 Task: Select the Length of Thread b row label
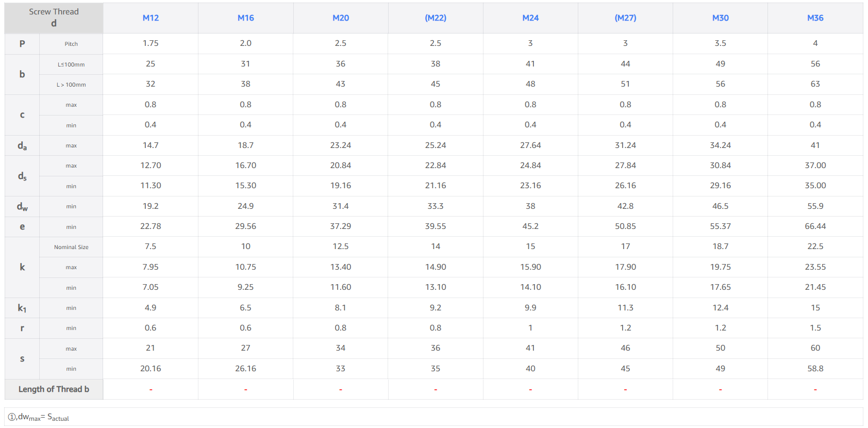[x=54, y=389]
